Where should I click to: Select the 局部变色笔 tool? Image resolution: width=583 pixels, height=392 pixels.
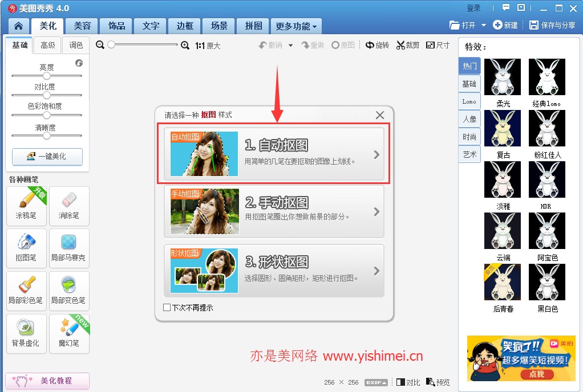tap(69, 291)
